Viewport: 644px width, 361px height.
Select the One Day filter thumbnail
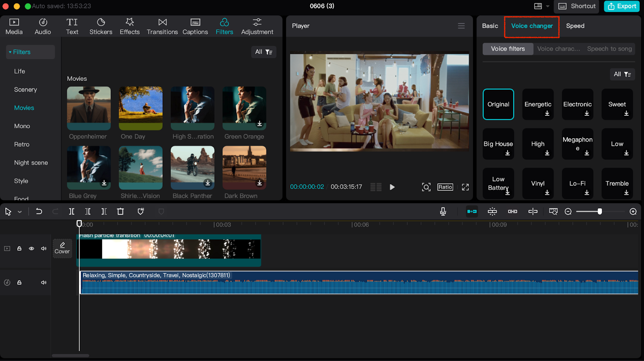140,108
